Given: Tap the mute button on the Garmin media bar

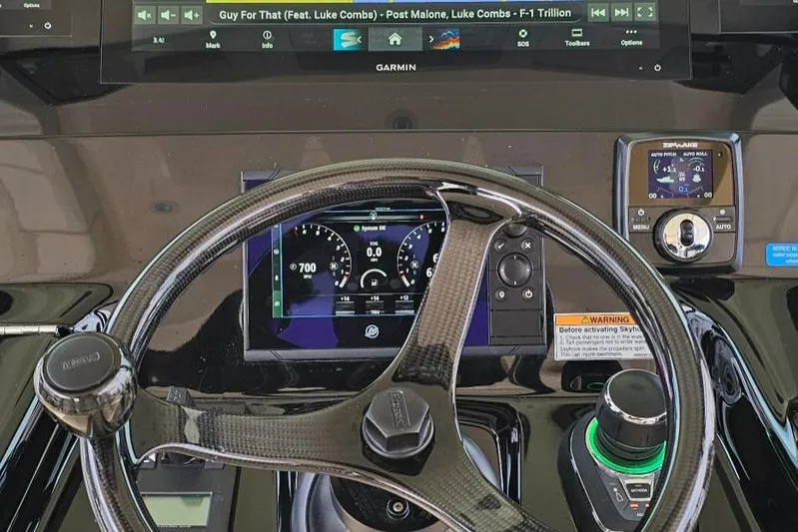Looking at the screenshot, I should pyautogui.click(x=145, y=15).
